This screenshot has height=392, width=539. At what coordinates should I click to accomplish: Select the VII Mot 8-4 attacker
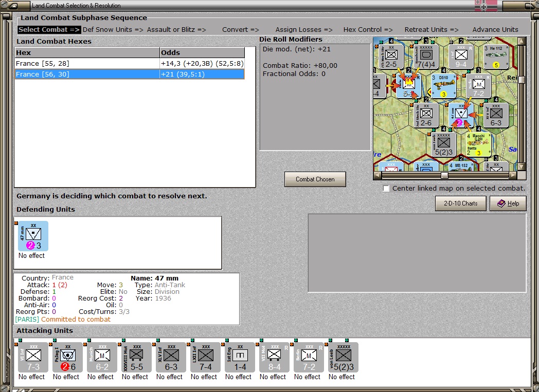tap(274, 358)
